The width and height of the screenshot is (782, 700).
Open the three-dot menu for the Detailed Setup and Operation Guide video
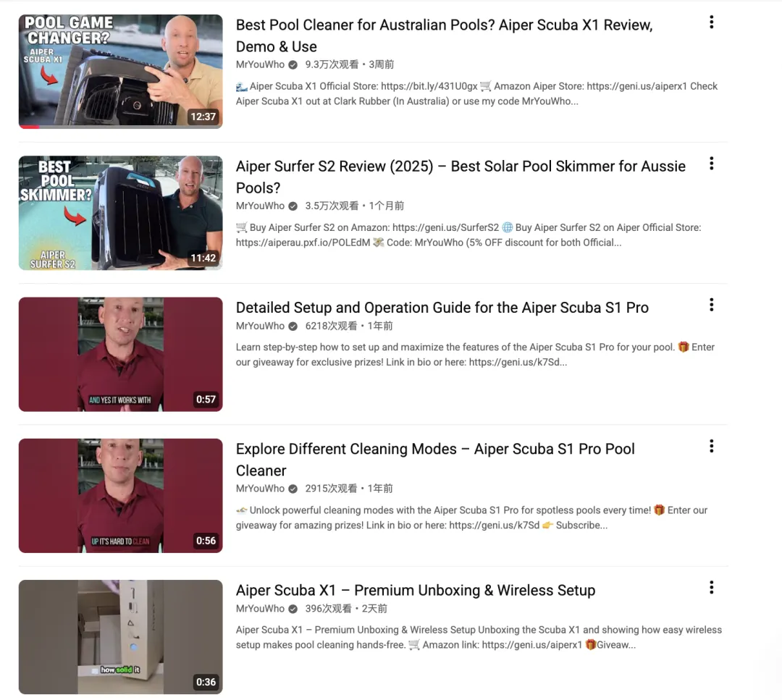tap(711, 305)
